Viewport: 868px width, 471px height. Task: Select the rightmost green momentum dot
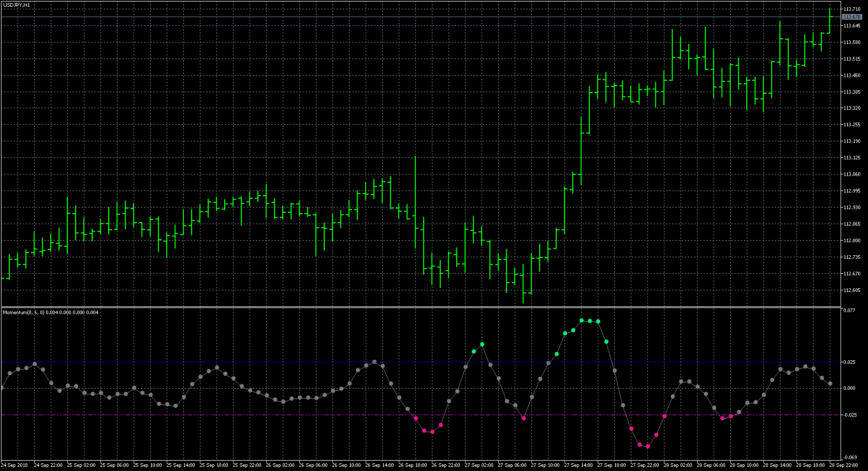(606, 342)
